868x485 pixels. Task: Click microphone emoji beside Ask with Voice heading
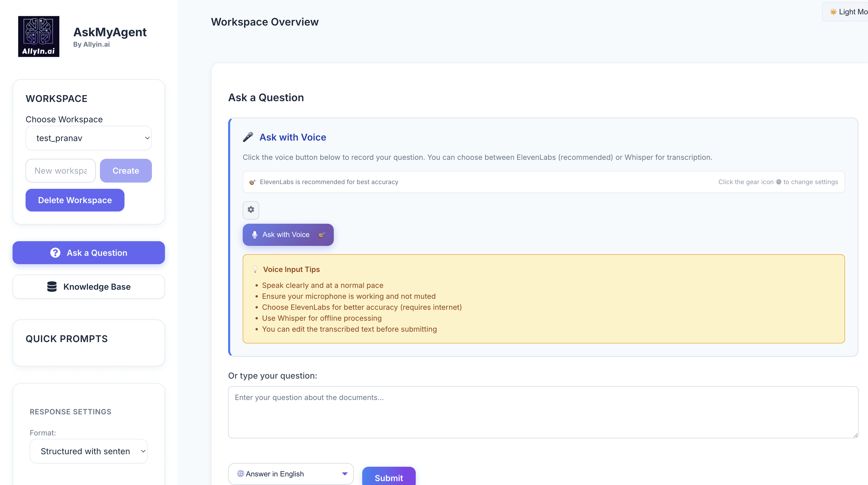(248, 137)
